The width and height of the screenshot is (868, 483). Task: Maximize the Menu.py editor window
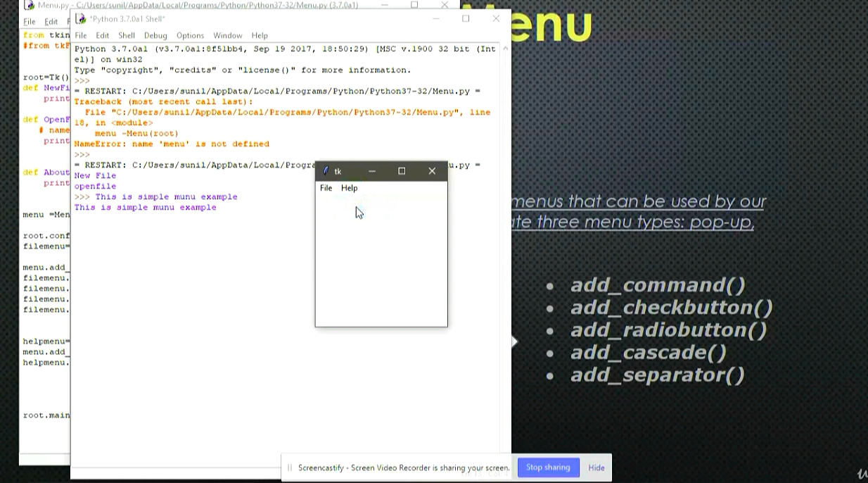(414, 4)
